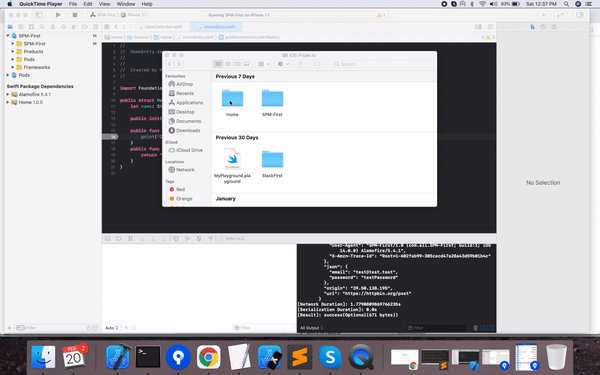Expand the Home 1.0.0 package
This screenshot has height=375, width=600.
(x=8, y=102)
